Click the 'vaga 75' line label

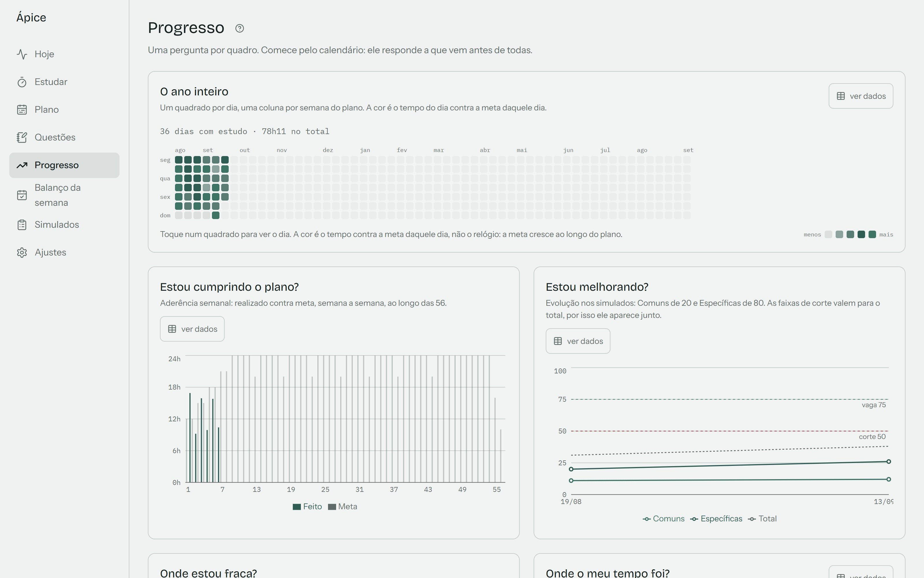pos(873,405)
